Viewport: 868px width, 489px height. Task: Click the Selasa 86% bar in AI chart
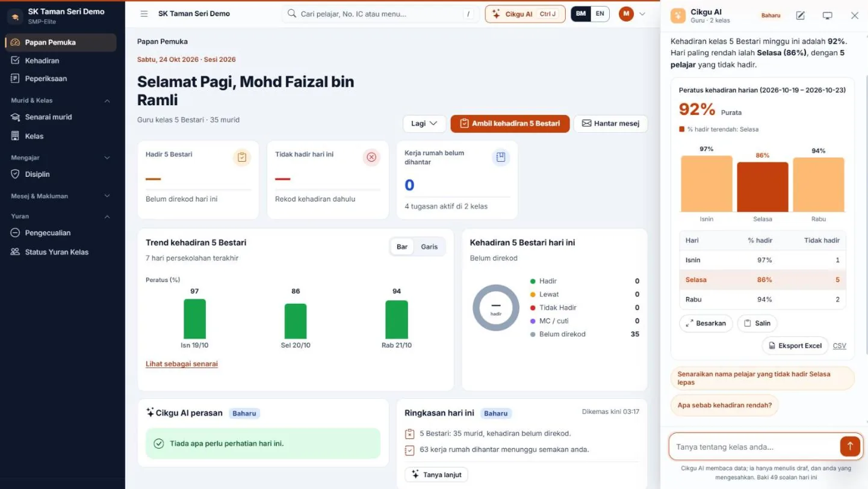coord(763,186)
